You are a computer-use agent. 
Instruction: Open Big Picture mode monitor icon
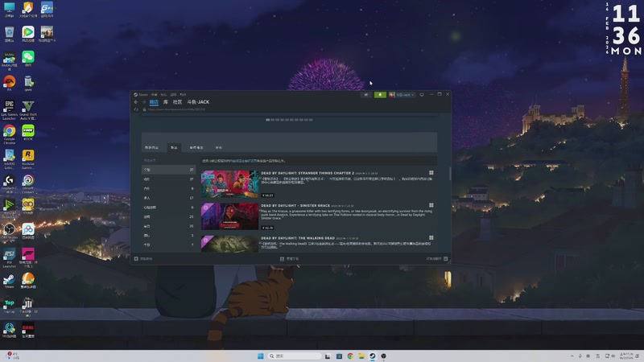421,95
